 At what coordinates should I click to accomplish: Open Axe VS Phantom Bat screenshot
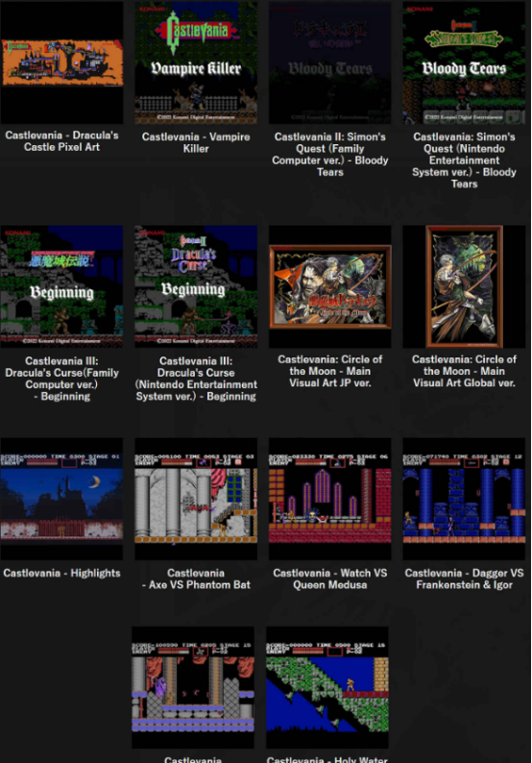(x=196, y=499)
